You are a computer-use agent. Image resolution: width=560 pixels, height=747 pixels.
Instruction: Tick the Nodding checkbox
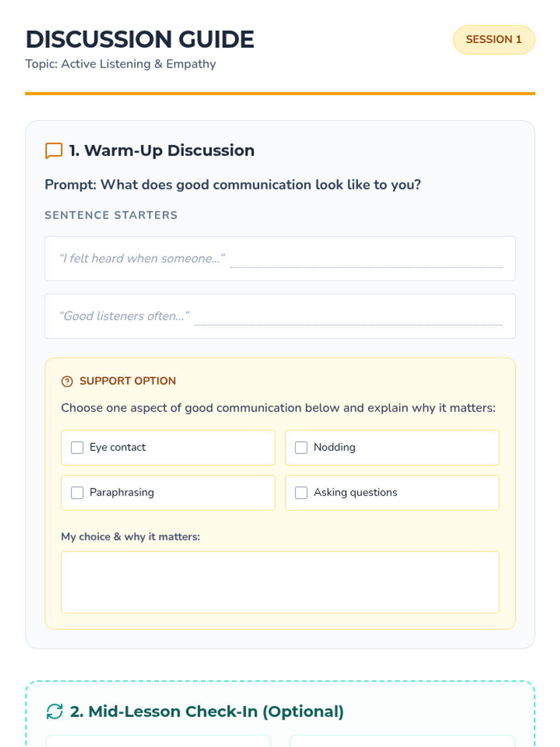[301, 448]
